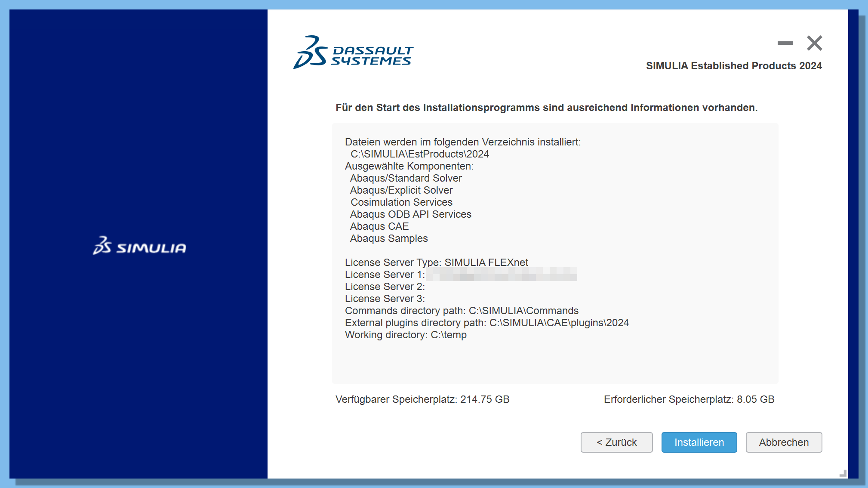The height and width of the screenshot is (488, 868).
Task: Close the installer with the X icon
Action: pyautogui.click(x=814, y=43)
